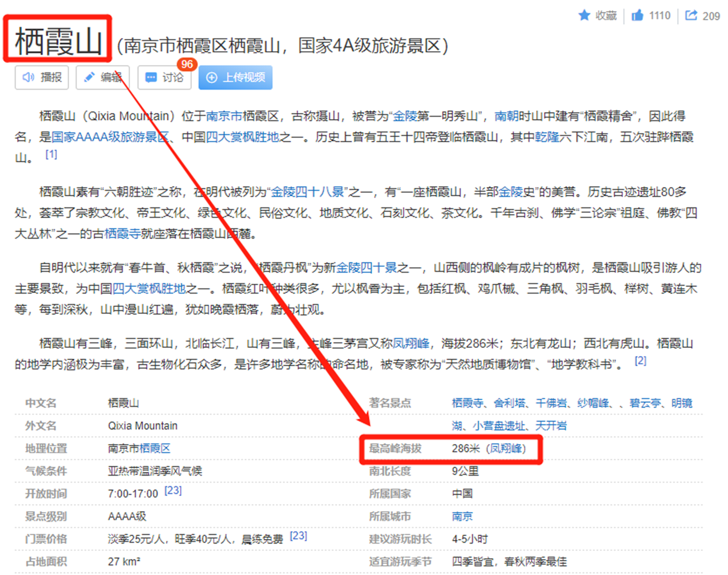This screenshot has height=575, width=728.
Task: Click the star favorite icon
Action: point(584,15)
